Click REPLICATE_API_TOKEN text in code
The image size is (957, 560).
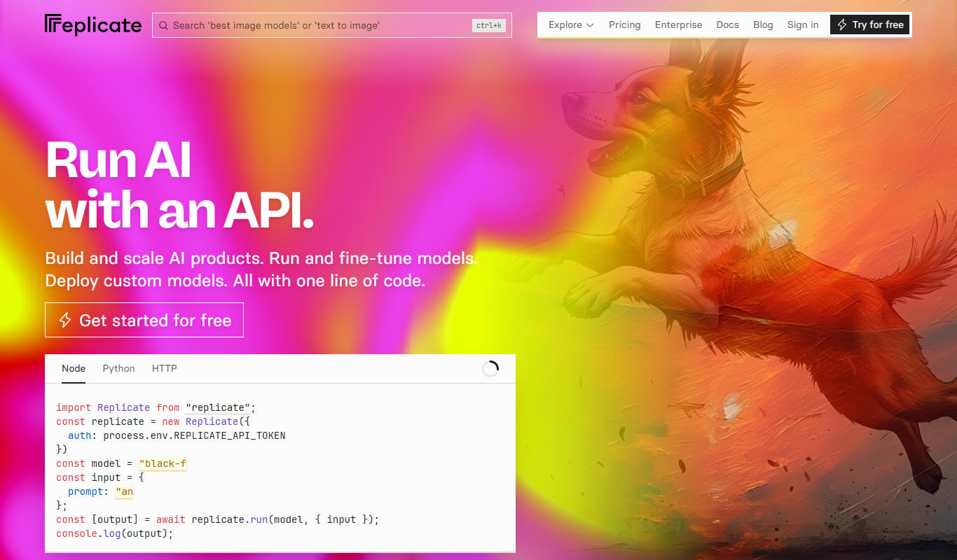tap(230, 435)
